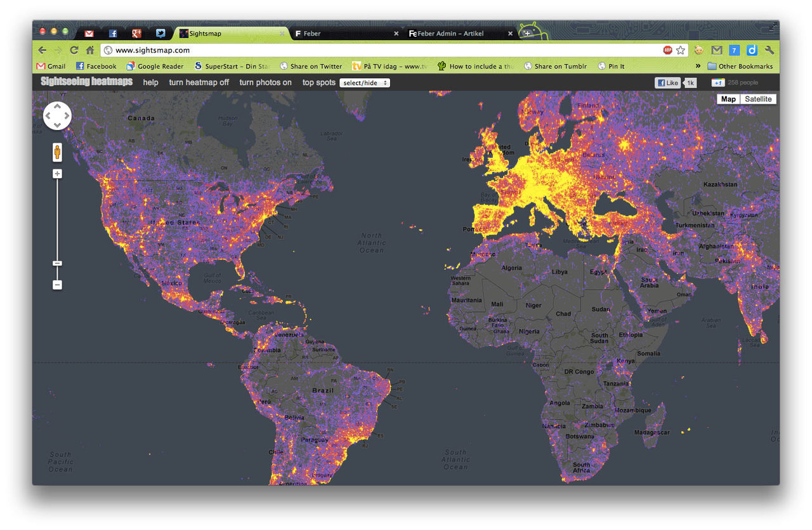Go to browser home page icon
The height and width of the screenshot is (530, 812).
pos(90,50)
